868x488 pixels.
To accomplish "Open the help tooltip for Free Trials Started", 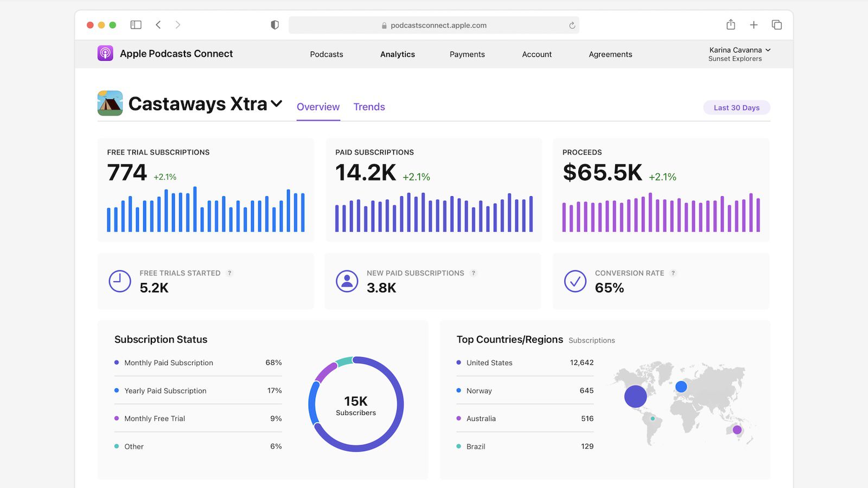I will pos(229,273).
